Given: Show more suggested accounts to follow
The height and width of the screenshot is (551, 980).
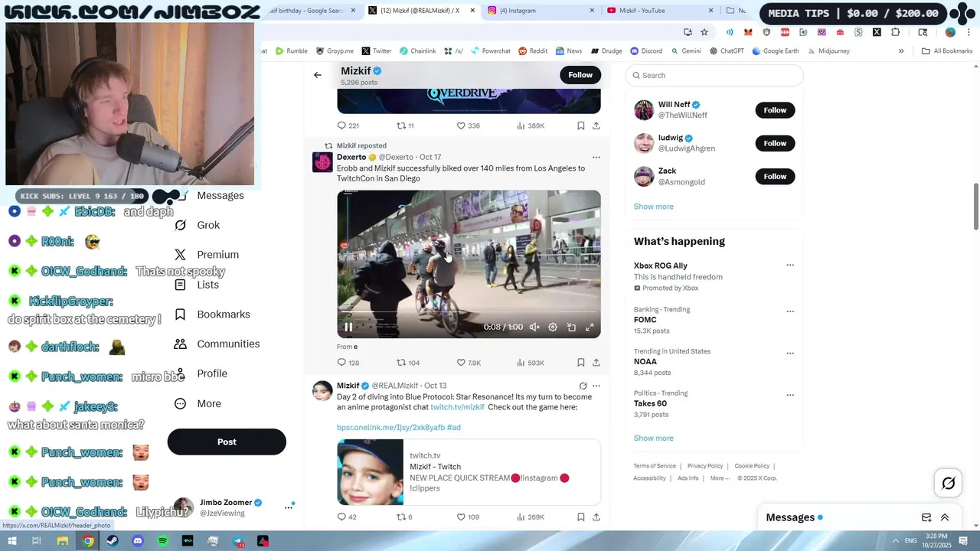Looking at the screenshot, I should (654, 207).
